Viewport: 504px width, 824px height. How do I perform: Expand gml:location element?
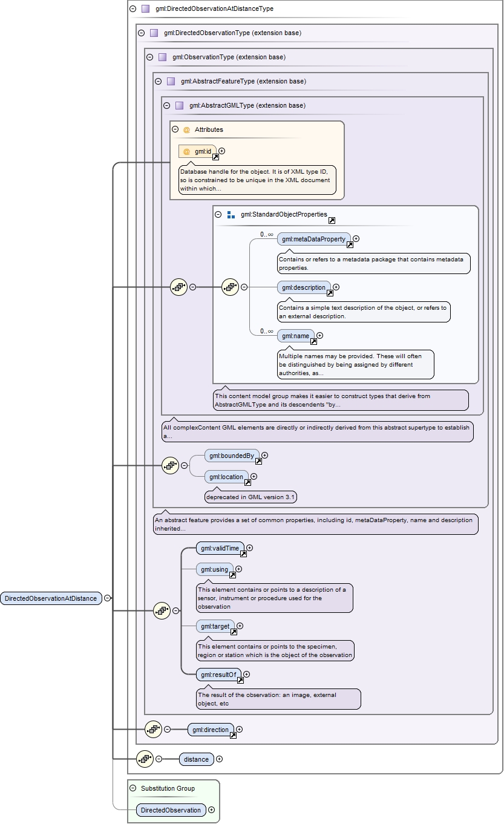pyautogui.click(x=254, y=477)
